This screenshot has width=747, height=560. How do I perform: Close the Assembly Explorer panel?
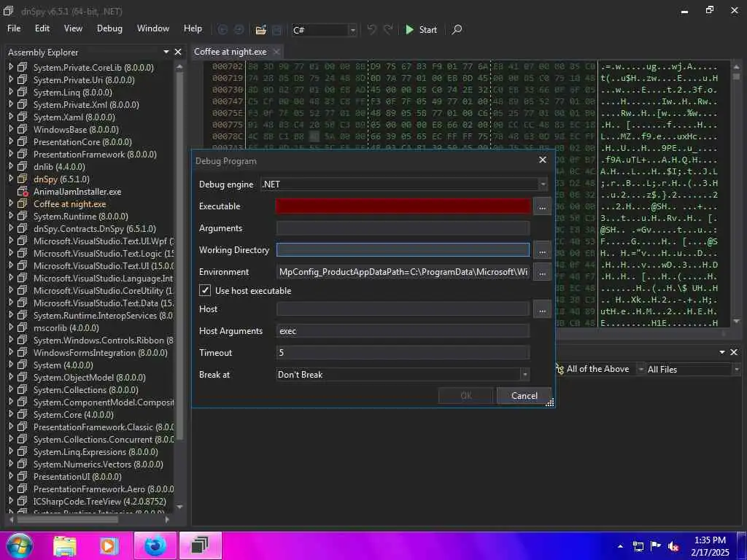click(178, 52)
